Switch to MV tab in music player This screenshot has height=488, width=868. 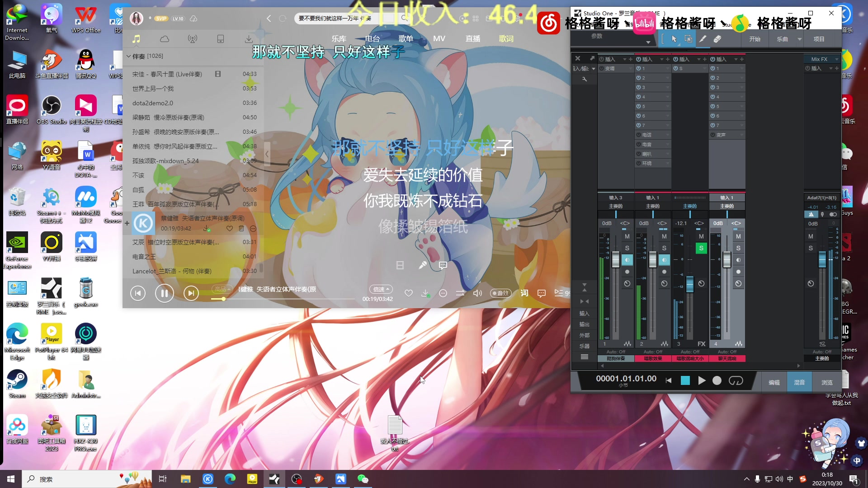click(439, 39)
